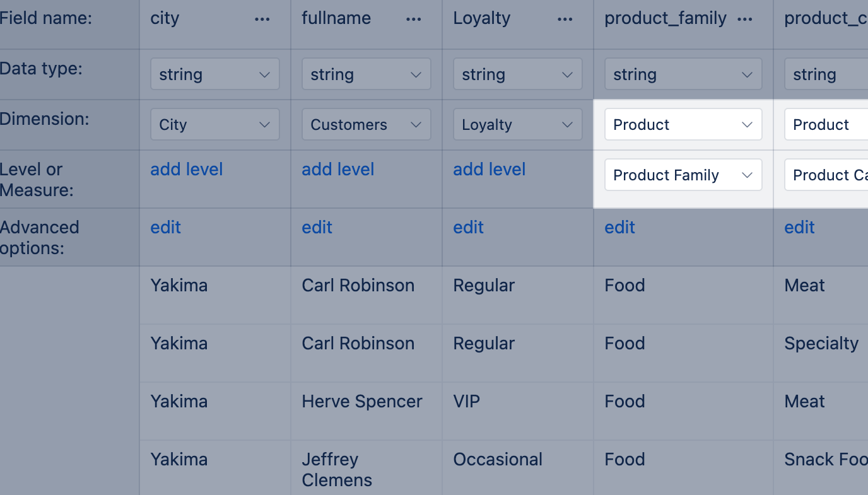
Task: Open the Loyalty field options ellipsis
Action: (x=565, y=20)
